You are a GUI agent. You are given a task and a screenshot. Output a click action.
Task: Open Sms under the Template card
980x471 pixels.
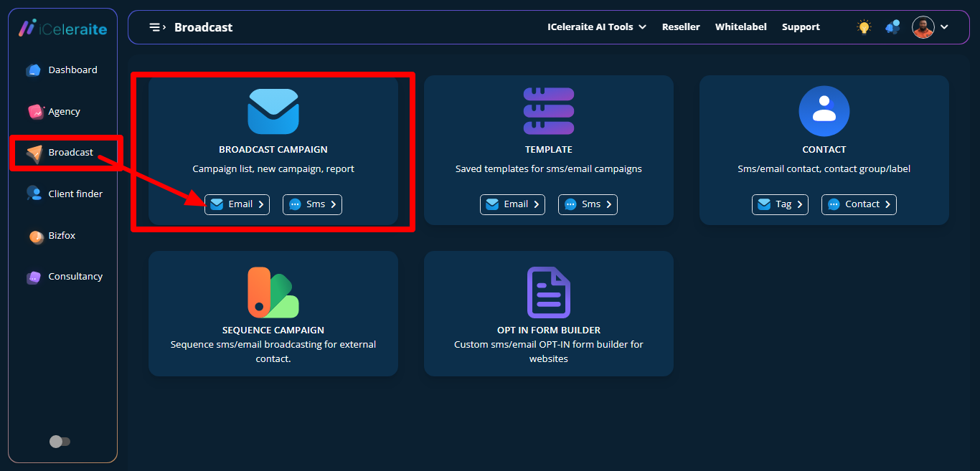coord(587,204)
